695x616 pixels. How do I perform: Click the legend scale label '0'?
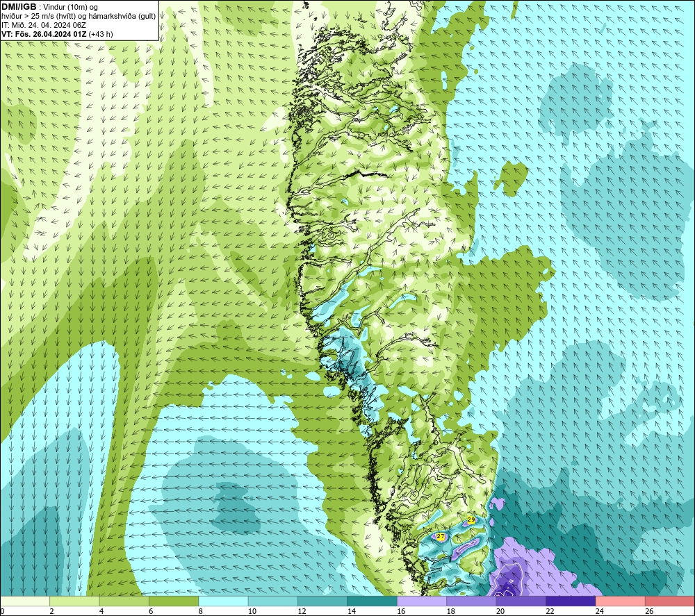(x=2, y=611)
